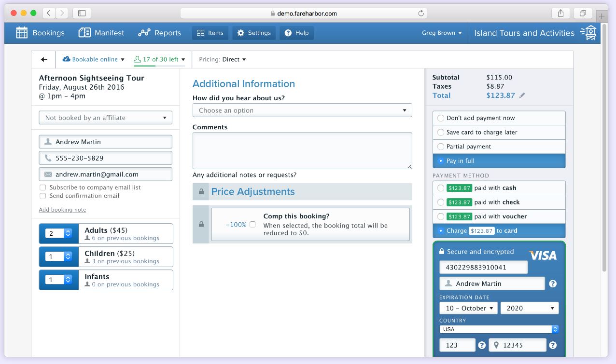Viewport: 616px width, 364px height.
Task: Click the cardholder name field on card
Action: tap(492, 283)
